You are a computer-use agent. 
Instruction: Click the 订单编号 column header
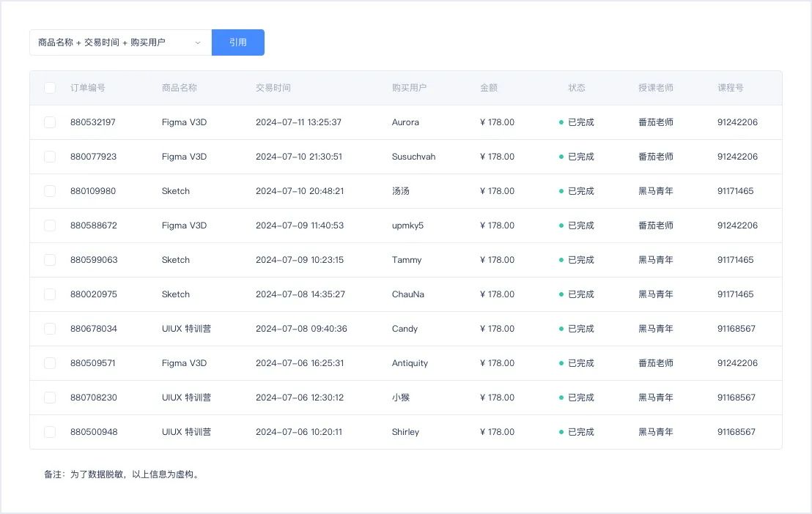click(88, 88)
